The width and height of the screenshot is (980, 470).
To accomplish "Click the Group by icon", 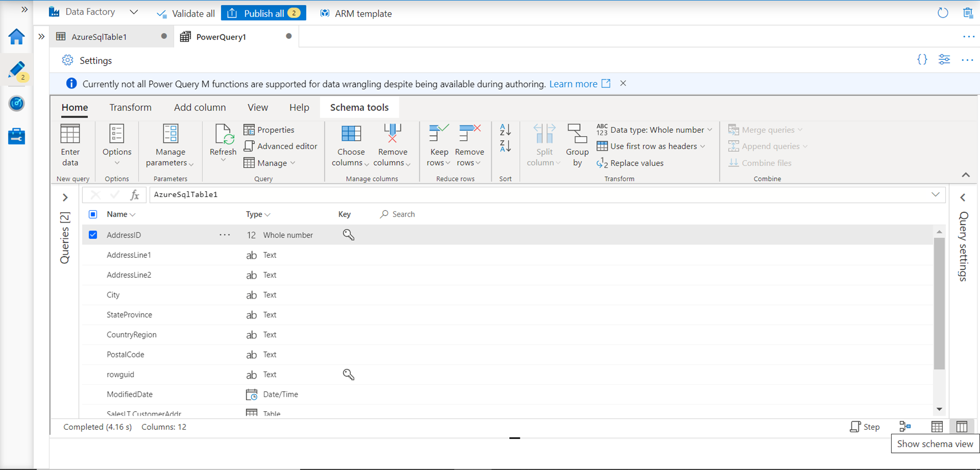I will pos(577,134).
